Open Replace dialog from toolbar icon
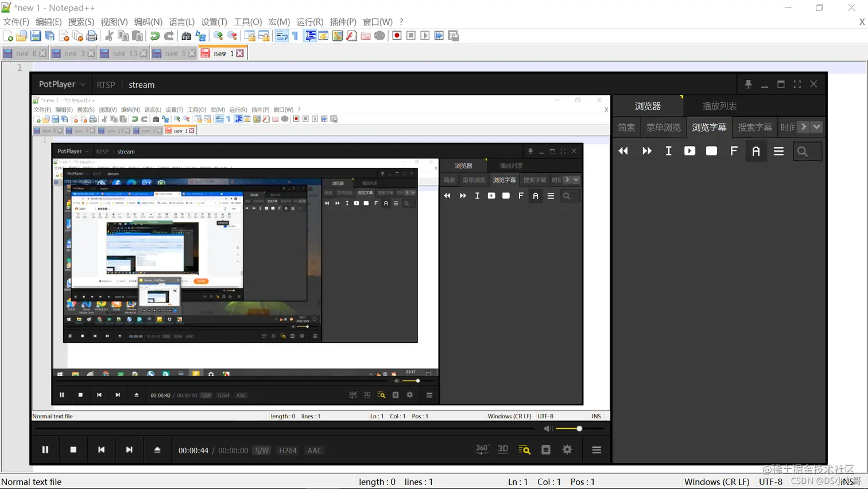 point(200,36)
